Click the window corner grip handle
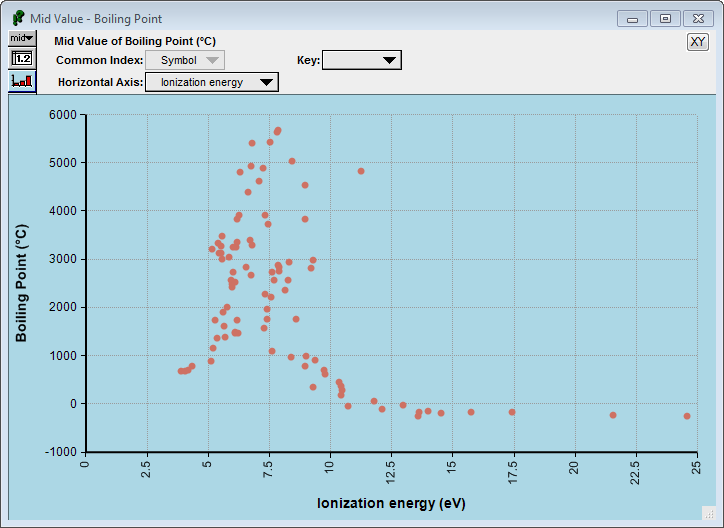724x528 pixels. (x=709, y=513)
